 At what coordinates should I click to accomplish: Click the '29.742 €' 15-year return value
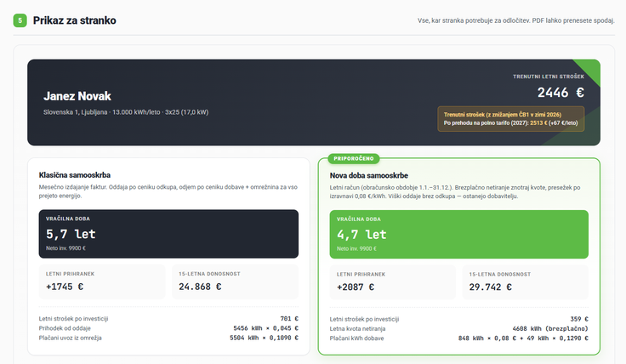tap(490, 287)
